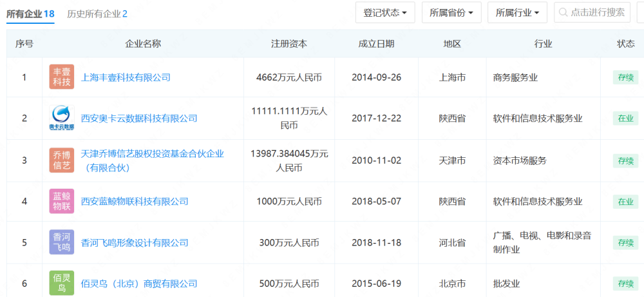Screen dimensions: 644x297
Task: Click the 奥卡云数据 company logo
Action: coord(62,118)
